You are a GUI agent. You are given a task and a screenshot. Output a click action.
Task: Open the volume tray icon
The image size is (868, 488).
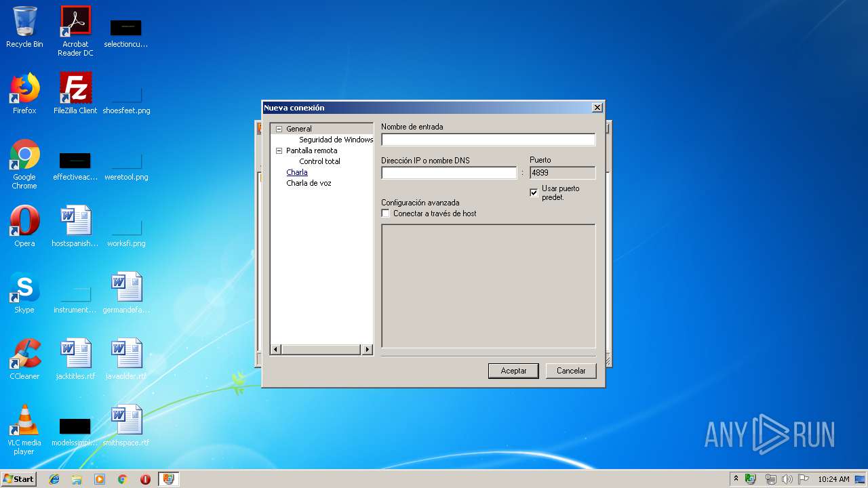tap(787, 479)
